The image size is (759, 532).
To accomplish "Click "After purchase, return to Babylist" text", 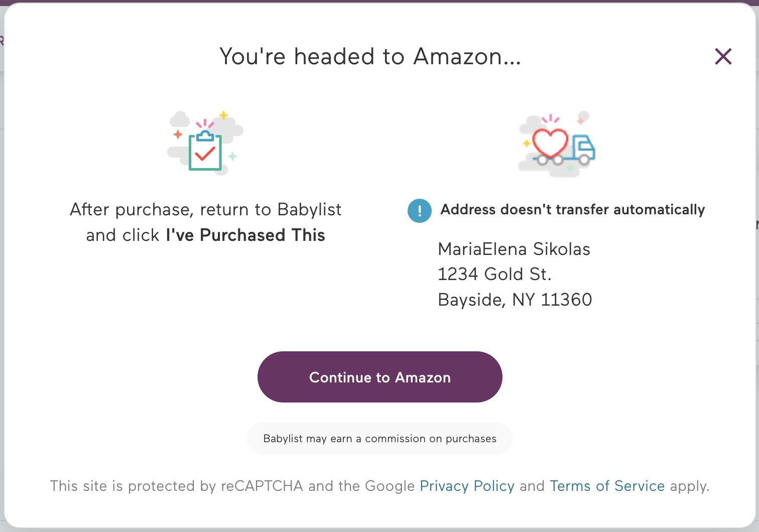I will (206, 209).
